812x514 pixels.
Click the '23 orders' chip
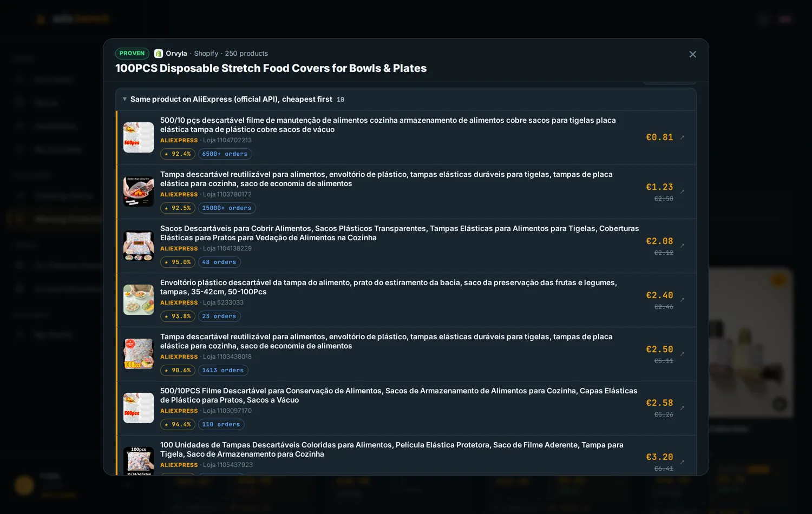(x=219, y=317)
